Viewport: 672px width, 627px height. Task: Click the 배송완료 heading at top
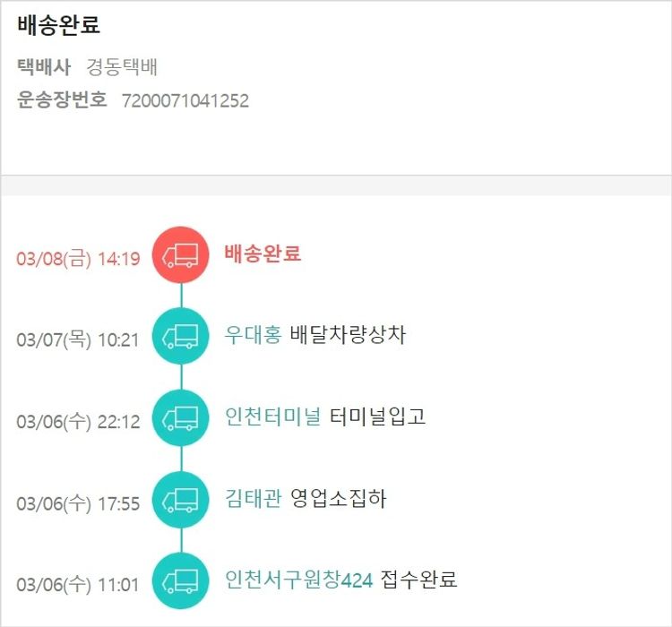(x=59, y=26)
